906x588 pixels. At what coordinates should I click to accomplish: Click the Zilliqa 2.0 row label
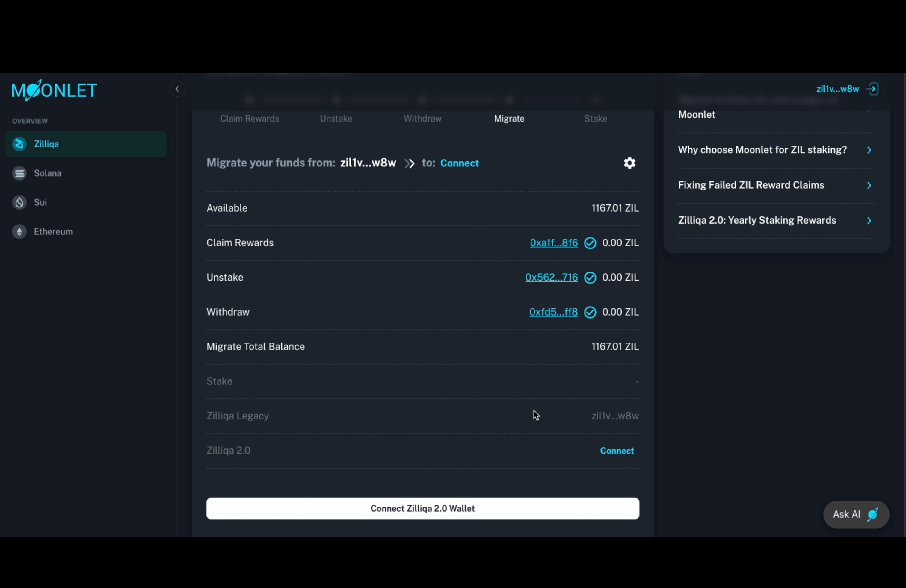click(x=228, y=450)
